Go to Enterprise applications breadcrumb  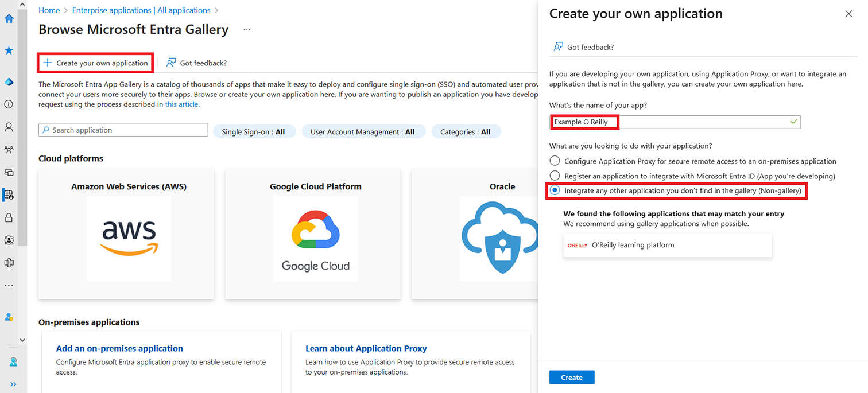[141, 10]
